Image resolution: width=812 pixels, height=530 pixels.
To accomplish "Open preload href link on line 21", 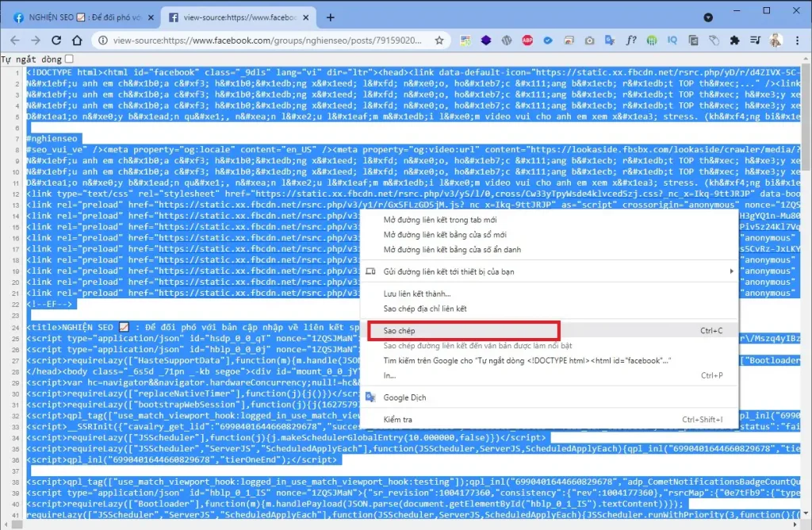I will 259,294.
